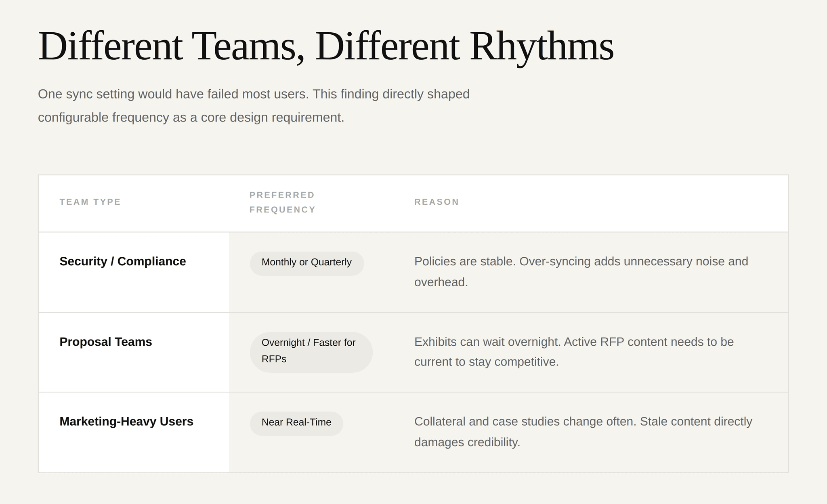Select the Proposal Teams row label
This screenshot has width=827, height=504.
pyautogui.click(x=106, y=342)
